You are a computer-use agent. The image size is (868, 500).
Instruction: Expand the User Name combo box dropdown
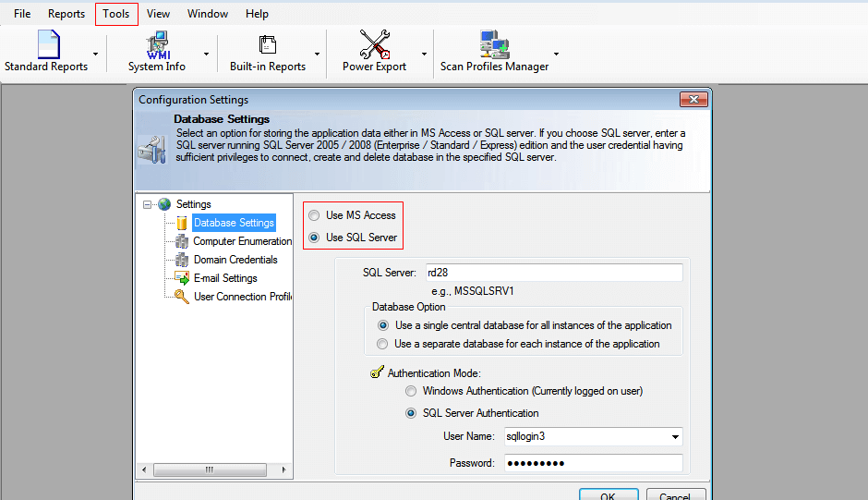coord(675,437)
